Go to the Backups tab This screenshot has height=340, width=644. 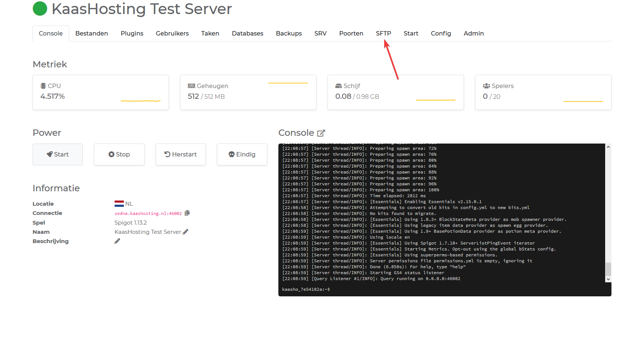pyautogui.click(x=289, y=33)
